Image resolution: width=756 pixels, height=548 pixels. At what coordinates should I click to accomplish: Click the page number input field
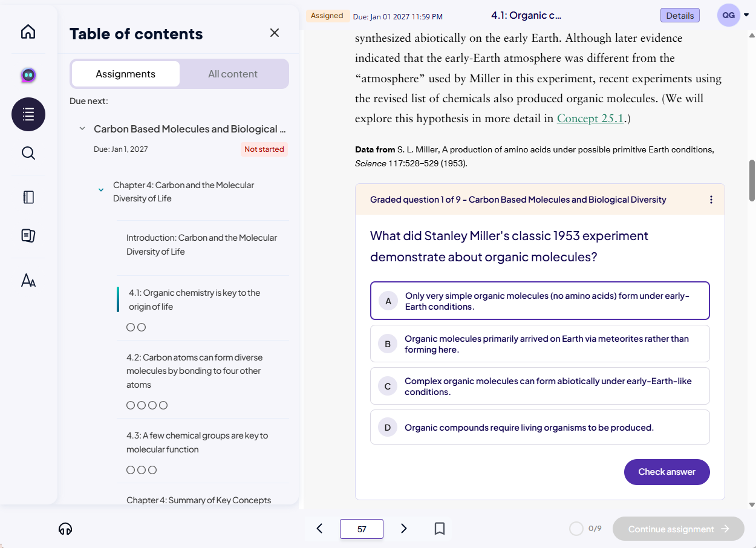click(x=361, y=529)
